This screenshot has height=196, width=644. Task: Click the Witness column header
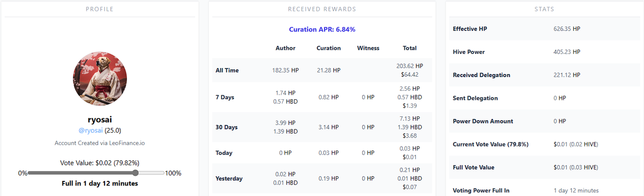point(368,48)
